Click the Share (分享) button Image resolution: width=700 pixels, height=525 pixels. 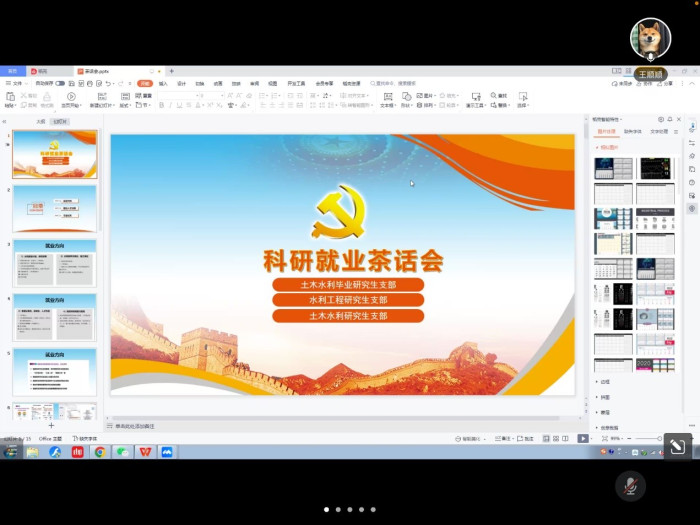[x=666, y=83]
